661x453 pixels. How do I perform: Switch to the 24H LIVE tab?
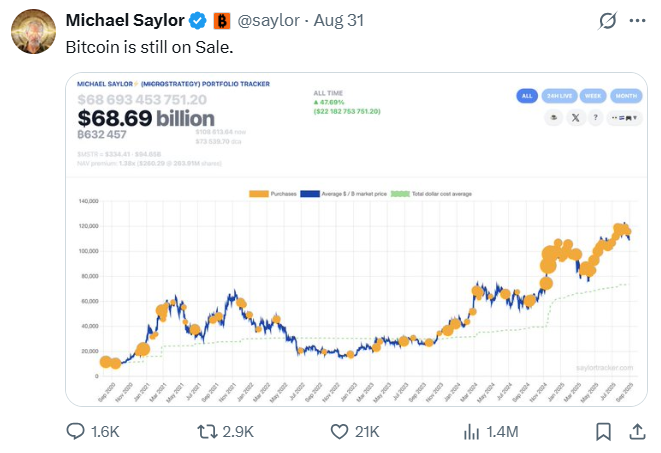click(x=558, y=96)
